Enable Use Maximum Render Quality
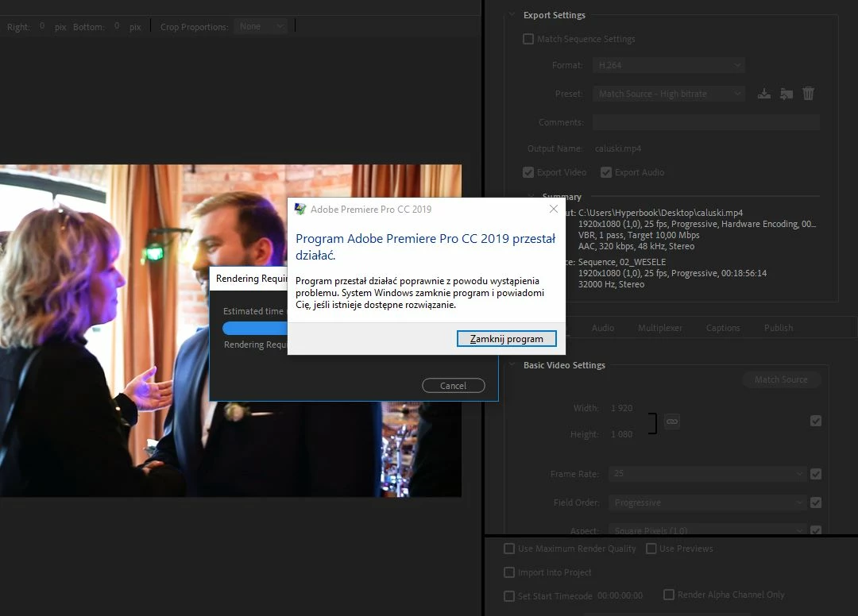The height and width of the screenshot is (616, 858). coord(509,549)
